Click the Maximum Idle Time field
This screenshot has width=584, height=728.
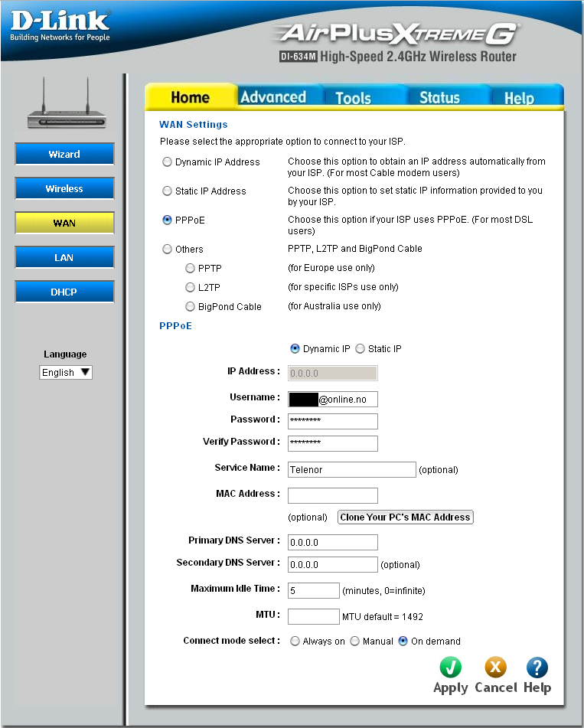pos(314,590)
